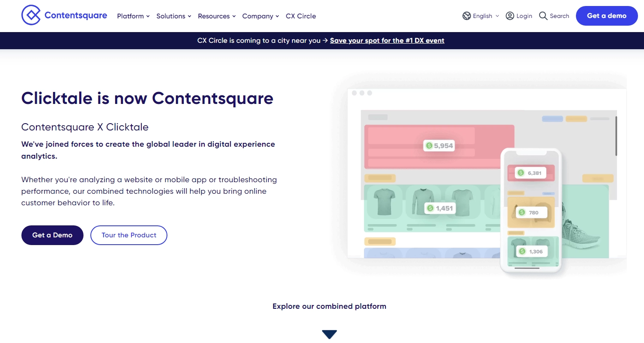This screenshot has height=343, width=644.
Task: Click the Contentsquare logo icon
Action: tap(31, 15)
